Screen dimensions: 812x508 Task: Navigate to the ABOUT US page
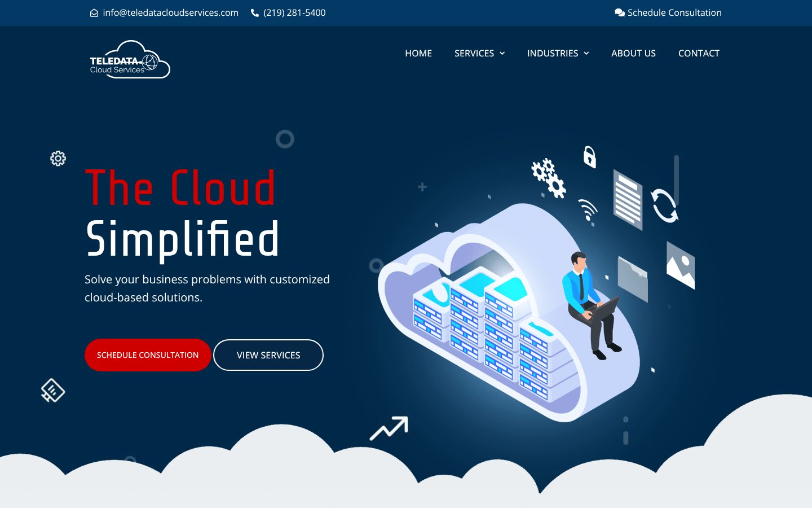click(633, 53)
